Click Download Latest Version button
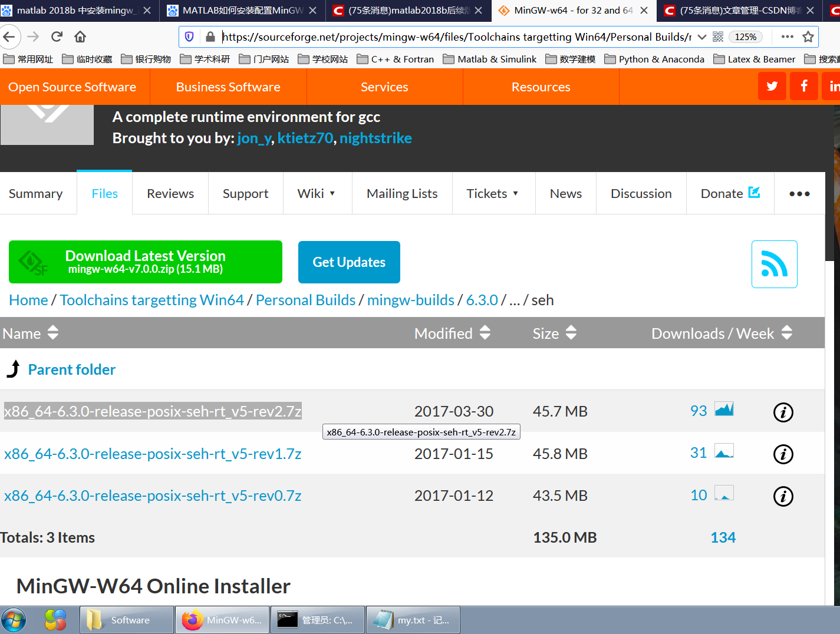Screen dimensions: 840x634 146,262
